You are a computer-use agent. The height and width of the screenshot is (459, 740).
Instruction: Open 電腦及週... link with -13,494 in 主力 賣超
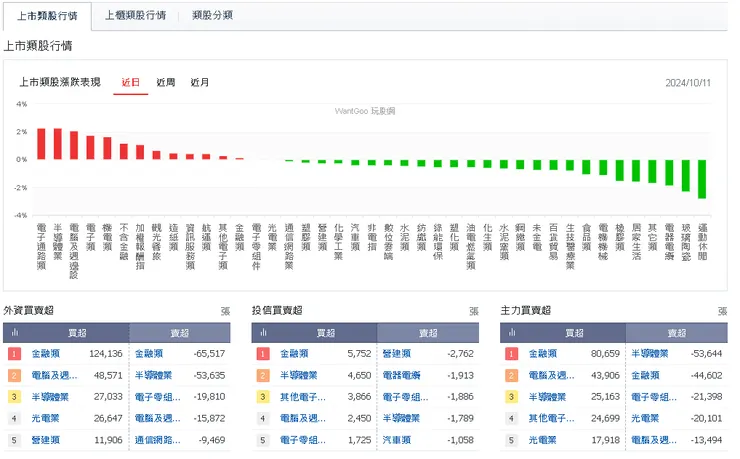654,440
